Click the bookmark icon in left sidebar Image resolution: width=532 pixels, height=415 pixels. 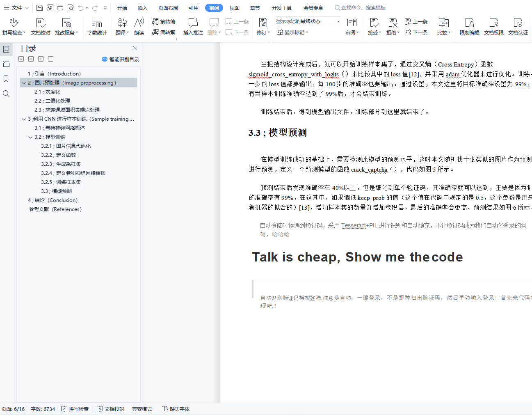point(6,79)
